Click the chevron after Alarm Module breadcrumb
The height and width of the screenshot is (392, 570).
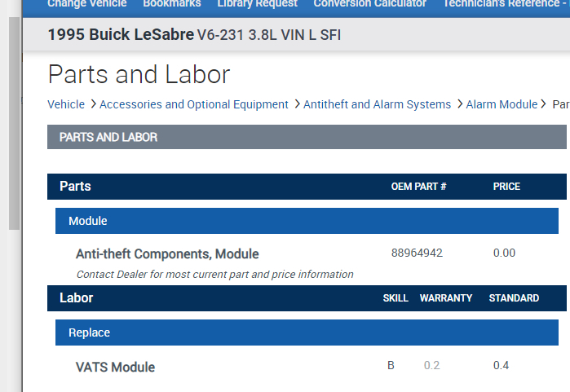544,104
